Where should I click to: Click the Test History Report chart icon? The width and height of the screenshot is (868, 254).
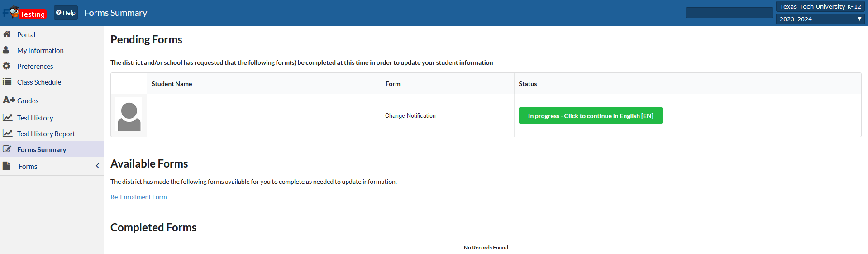tap(7, 134)
